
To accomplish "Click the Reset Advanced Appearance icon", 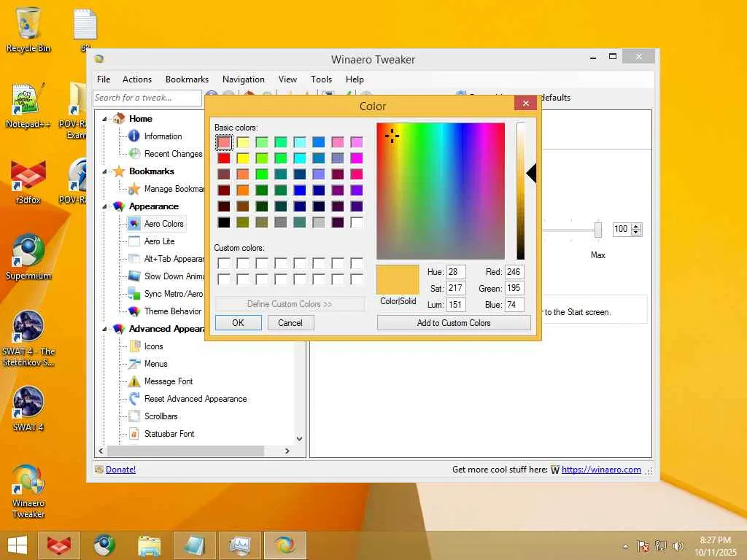I will [134, 399].
